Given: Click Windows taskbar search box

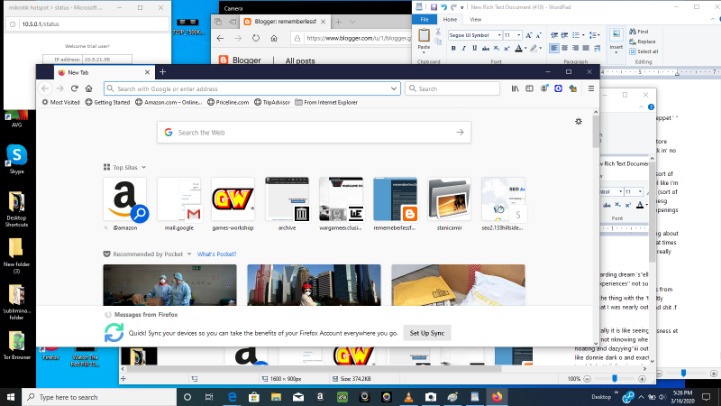Looking at the screenshot, I should click(x=99, y=397).
